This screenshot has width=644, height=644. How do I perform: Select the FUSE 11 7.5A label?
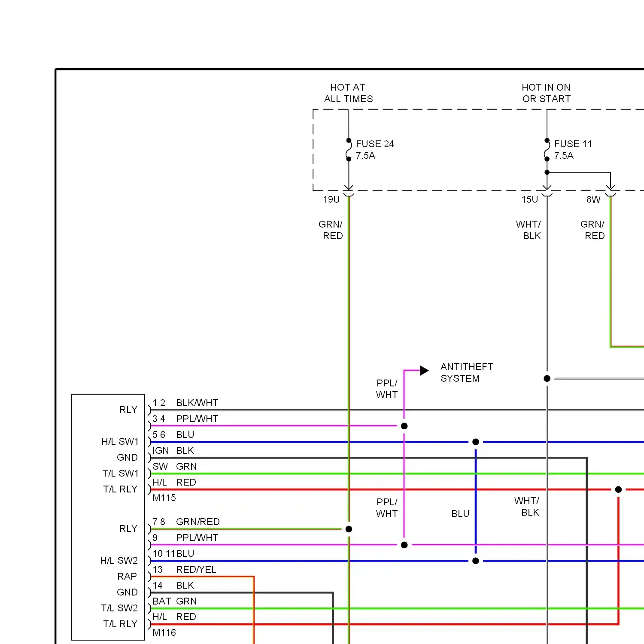click(x=573, y=150)
